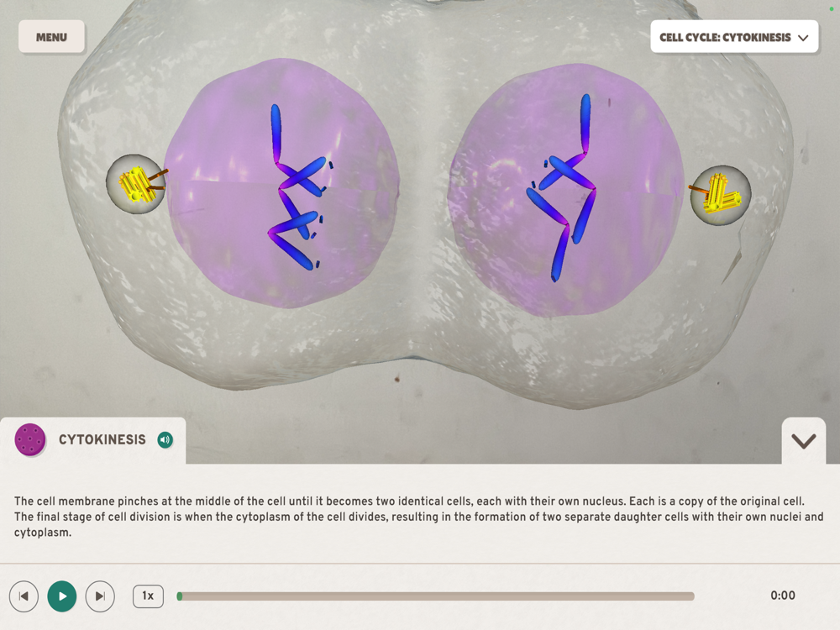Click the purple cytokinesis stage icon

point(30,440)
